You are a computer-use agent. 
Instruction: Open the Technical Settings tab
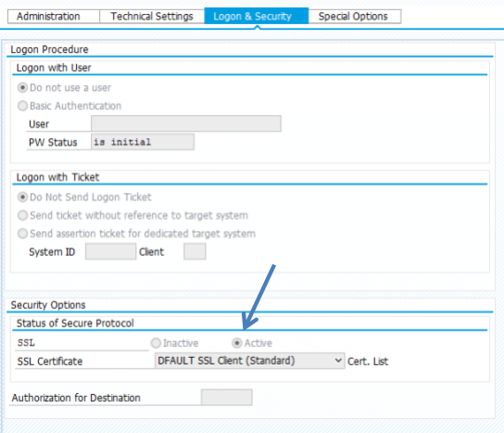pos(152,16)
